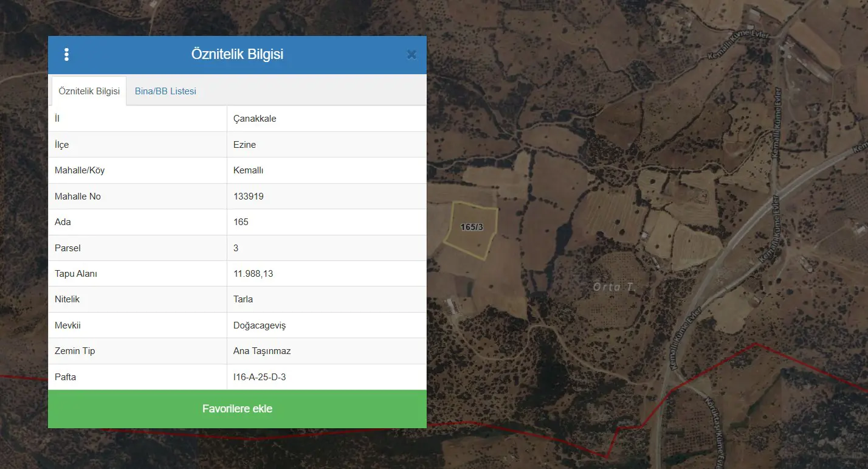Select parcel 165/3 label on map
This screenshot has height=469, width=868.
pos(472,228)
